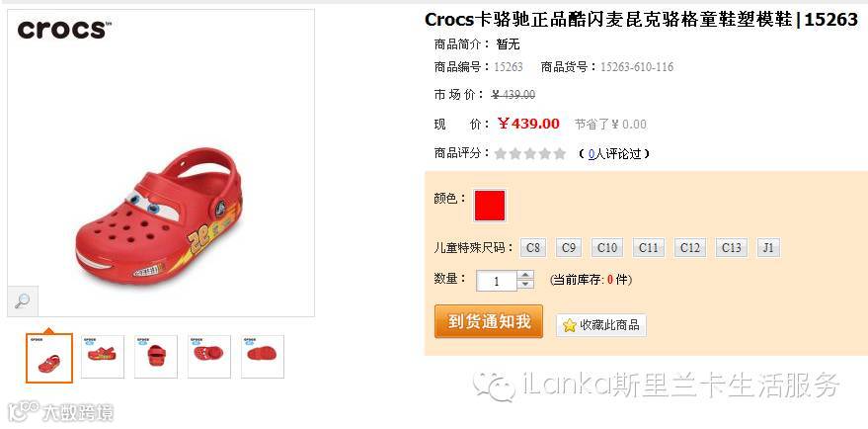
Task: Click the five-star product rating icons
Action: pos(530,153)
